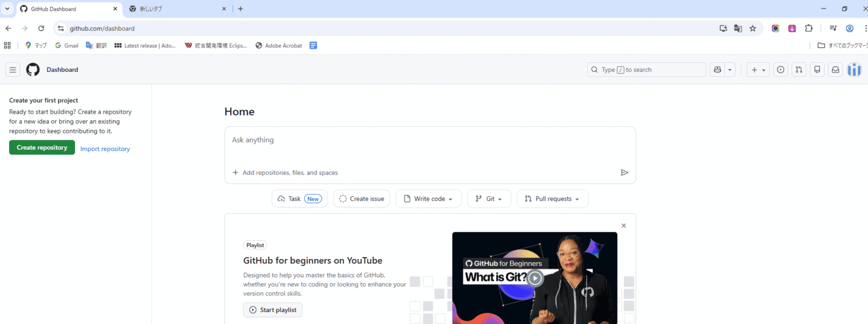Expand the Copilot dropdown arrow
The height and width of the screenshot is (324, 868).
click(730, 70)
